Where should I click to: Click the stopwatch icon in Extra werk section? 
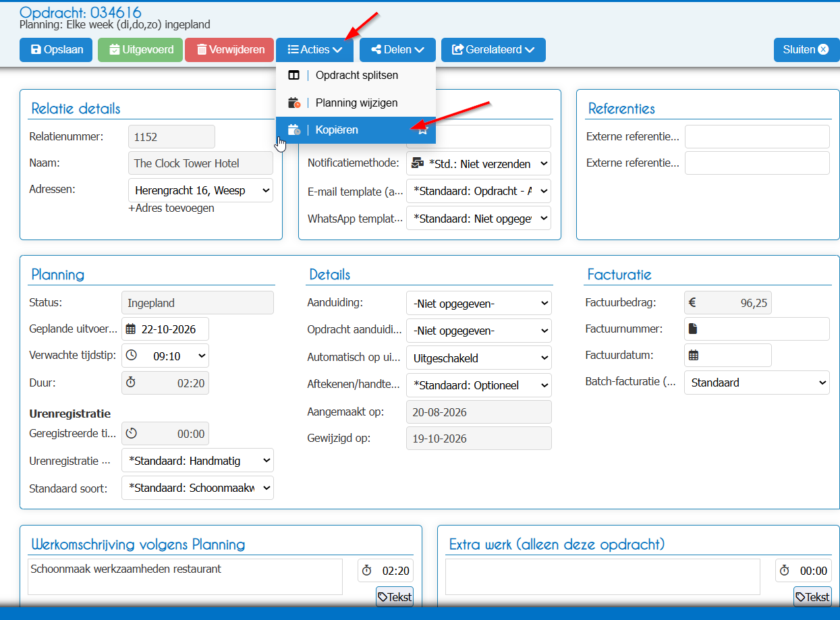pos(784,571)
